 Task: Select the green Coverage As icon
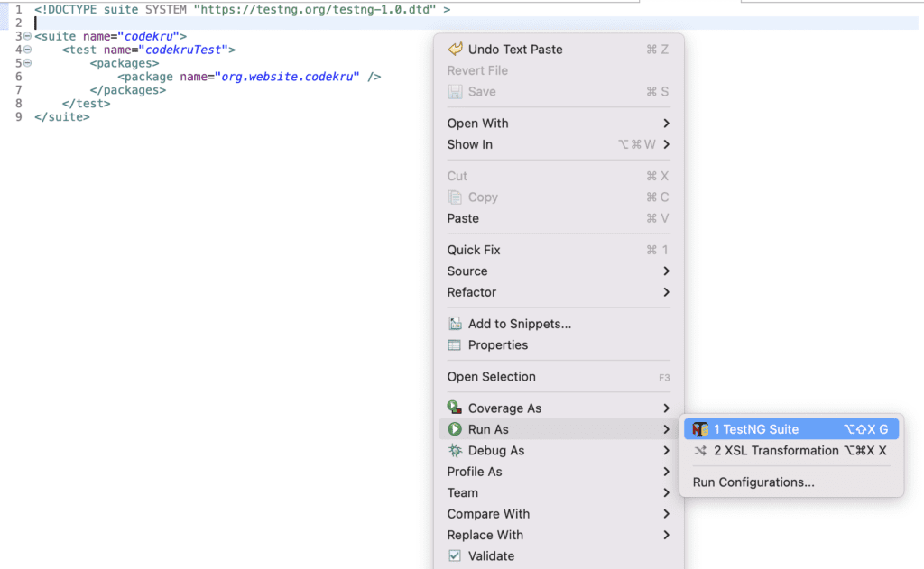point(456,407)
